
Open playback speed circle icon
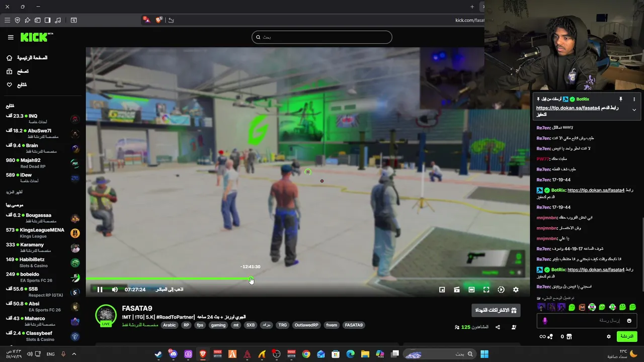tap(501, 290)
